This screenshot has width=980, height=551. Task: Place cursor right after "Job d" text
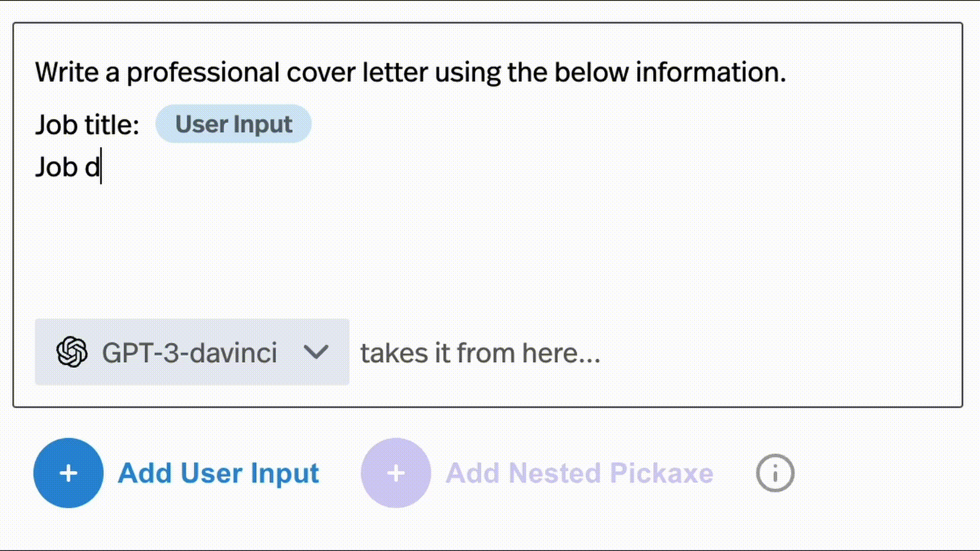coord(101,167)
